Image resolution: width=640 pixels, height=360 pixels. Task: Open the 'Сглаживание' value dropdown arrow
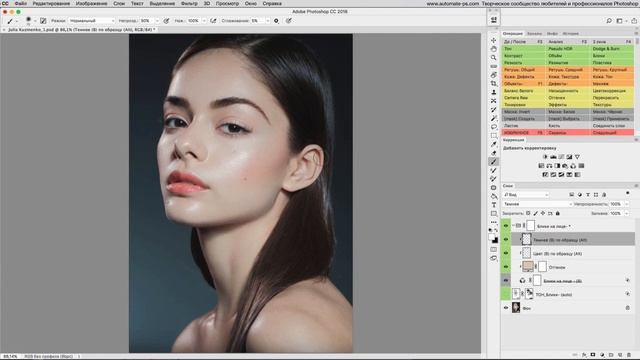tap(267, 21)
